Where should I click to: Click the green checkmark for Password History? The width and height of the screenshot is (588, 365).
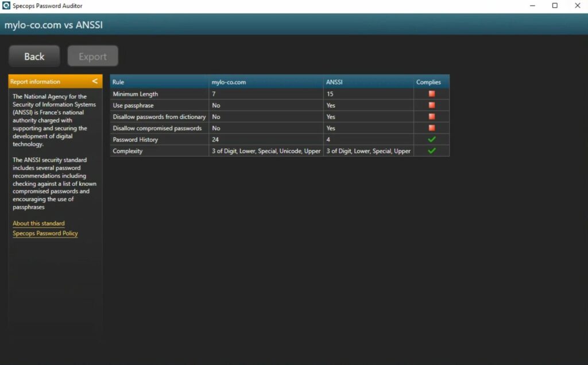pos(432,139)
